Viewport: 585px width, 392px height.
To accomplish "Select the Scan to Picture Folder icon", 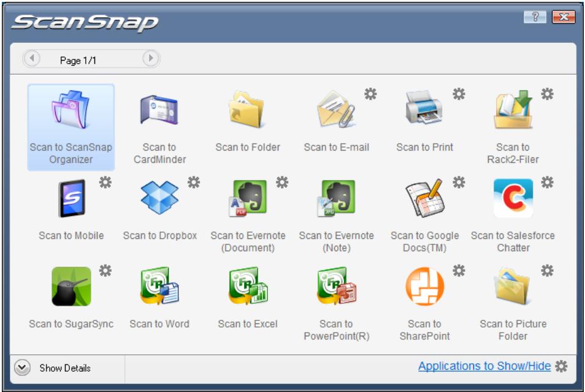I will [513, 286].
